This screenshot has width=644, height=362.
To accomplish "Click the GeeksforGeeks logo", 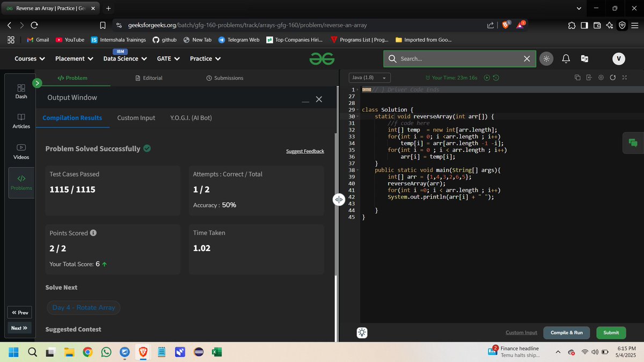I will point(321,58).
